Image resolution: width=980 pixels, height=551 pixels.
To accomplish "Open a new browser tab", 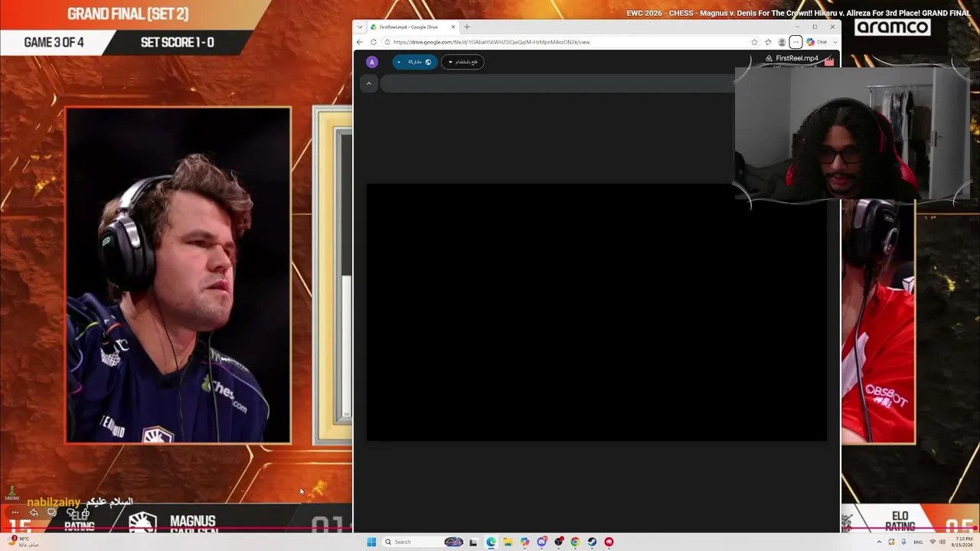I will point(467,27).
